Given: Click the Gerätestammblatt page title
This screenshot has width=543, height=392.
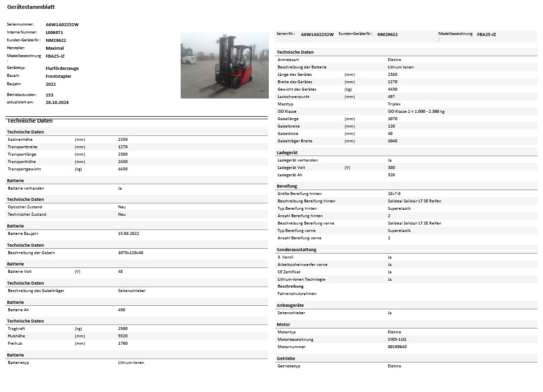Looking at the screenshot, I should coord(31,7).
